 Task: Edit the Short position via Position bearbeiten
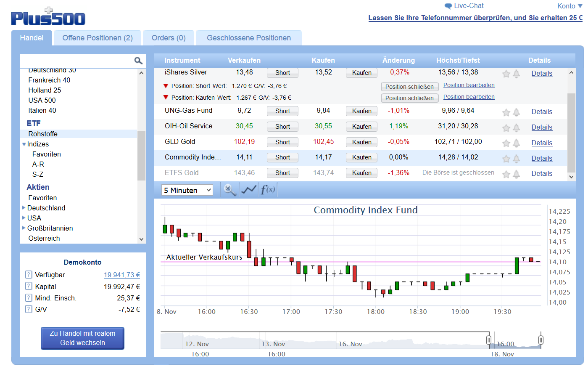(469, 85)
